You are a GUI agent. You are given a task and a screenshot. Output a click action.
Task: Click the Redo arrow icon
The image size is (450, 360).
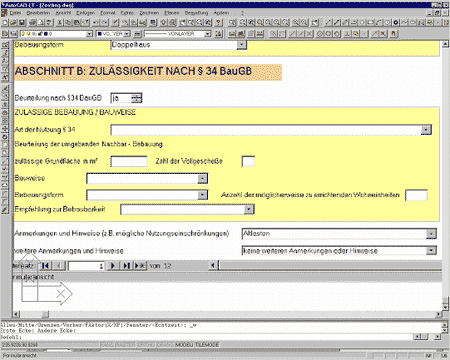[105, 23]
